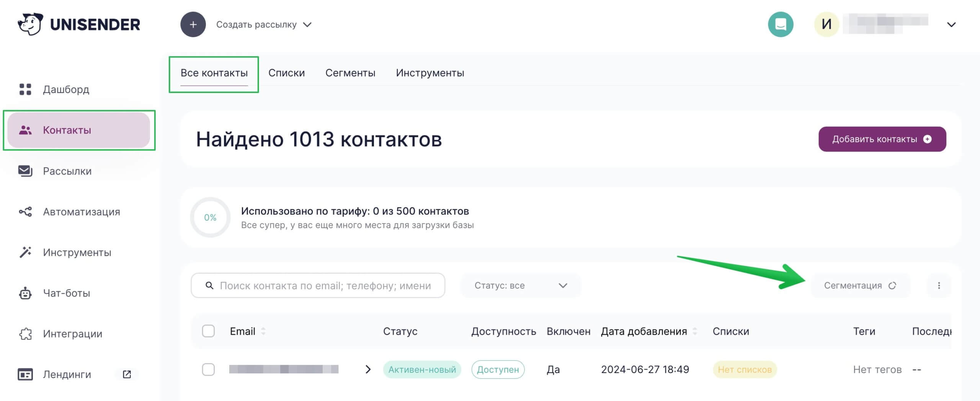Image resolution: width=980 pixels, height=401 pixels.
Task: Open the Dashboard grid icon
Action: 25,89
